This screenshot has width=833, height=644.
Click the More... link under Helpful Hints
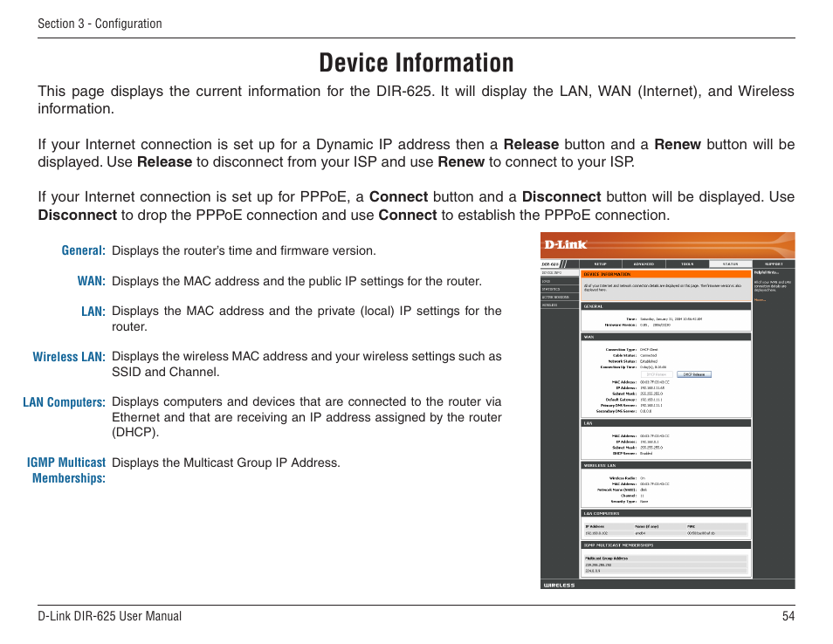click(760, 300)
